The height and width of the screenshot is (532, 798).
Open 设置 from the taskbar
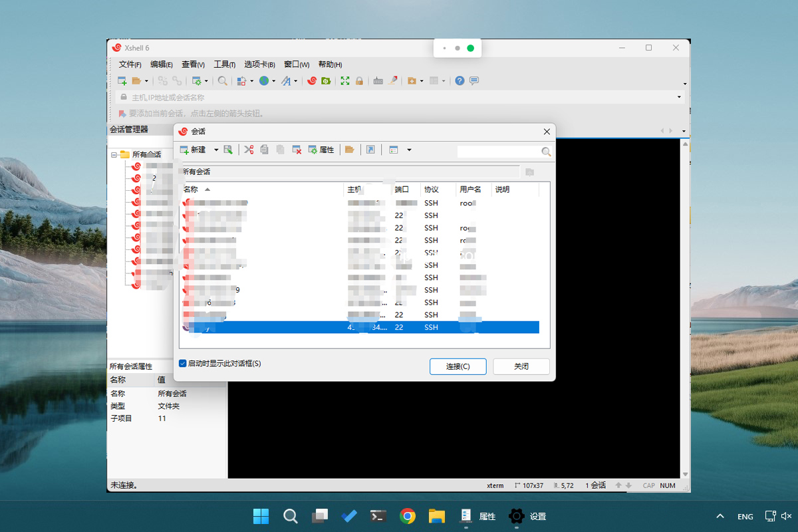pos(527,516)
